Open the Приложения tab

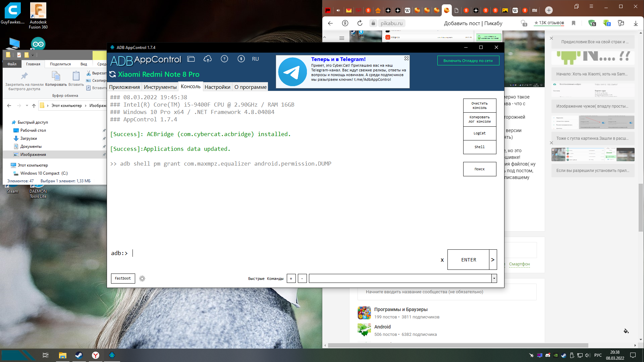(124, 87)
